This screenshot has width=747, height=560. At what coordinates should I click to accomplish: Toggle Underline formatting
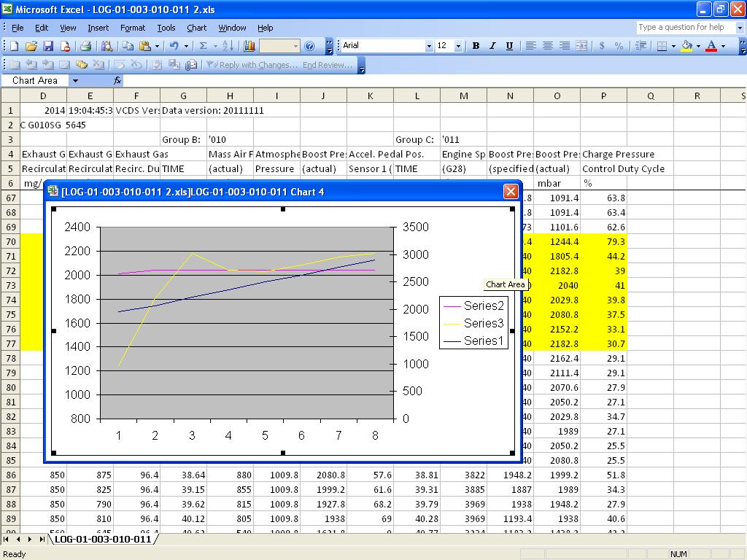[x=509, y=46]
